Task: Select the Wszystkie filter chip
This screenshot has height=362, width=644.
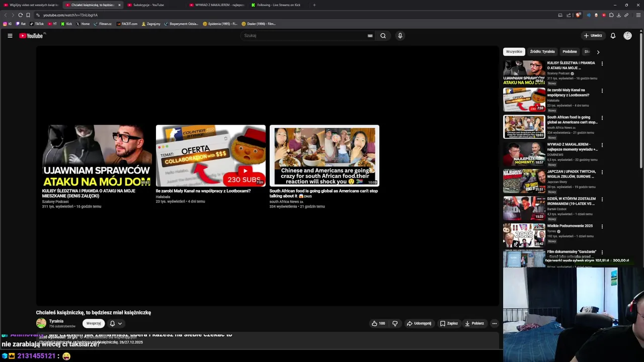Action: 514,52
